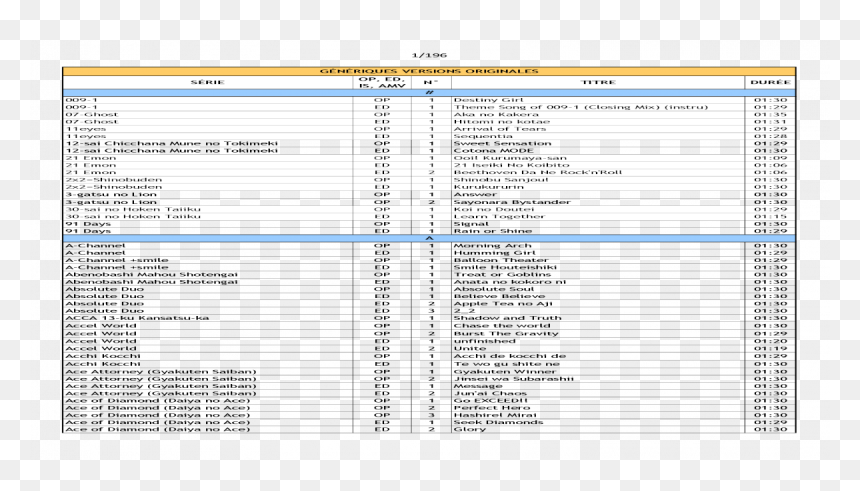Click the title 'Seek Diamonds'
This screenshot has height=491, width=860.
[x=498, y=422]
